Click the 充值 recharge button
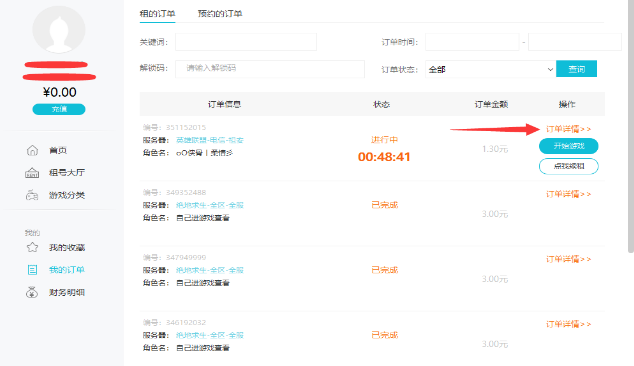 (x=59, y=109)
